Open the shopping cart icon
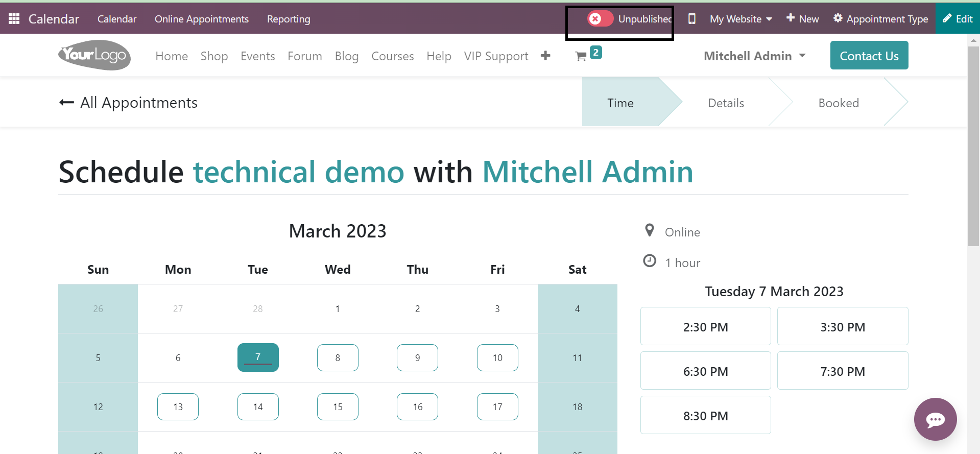 click(581, 56)
